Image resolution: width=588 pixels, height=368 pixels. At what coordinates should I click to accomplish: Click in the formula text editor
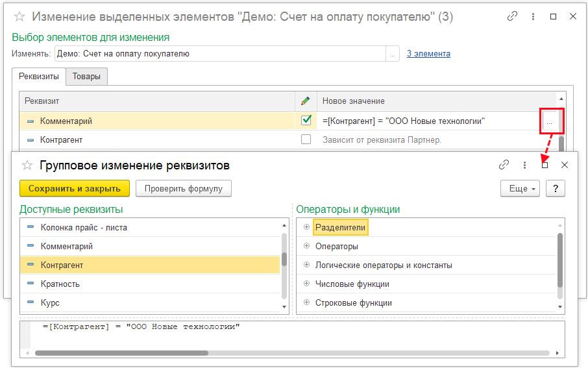point(293,335)
